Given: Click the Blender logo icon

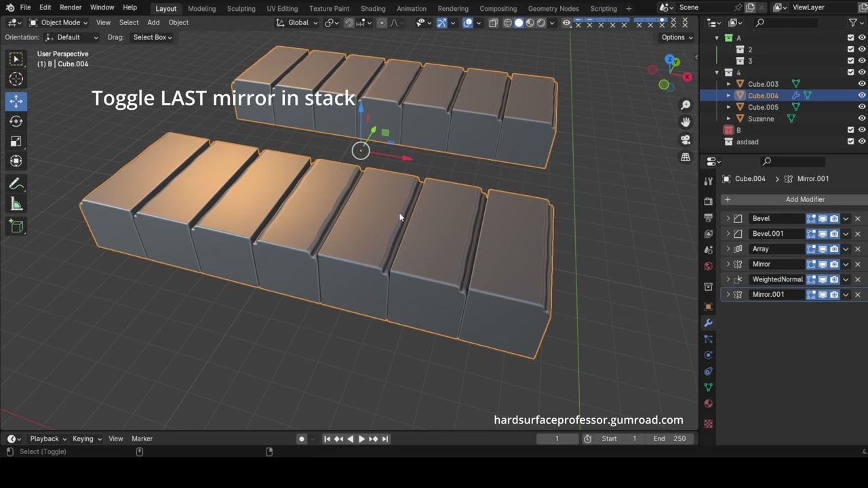Looking at the screenshot, I should pos(9,7).
